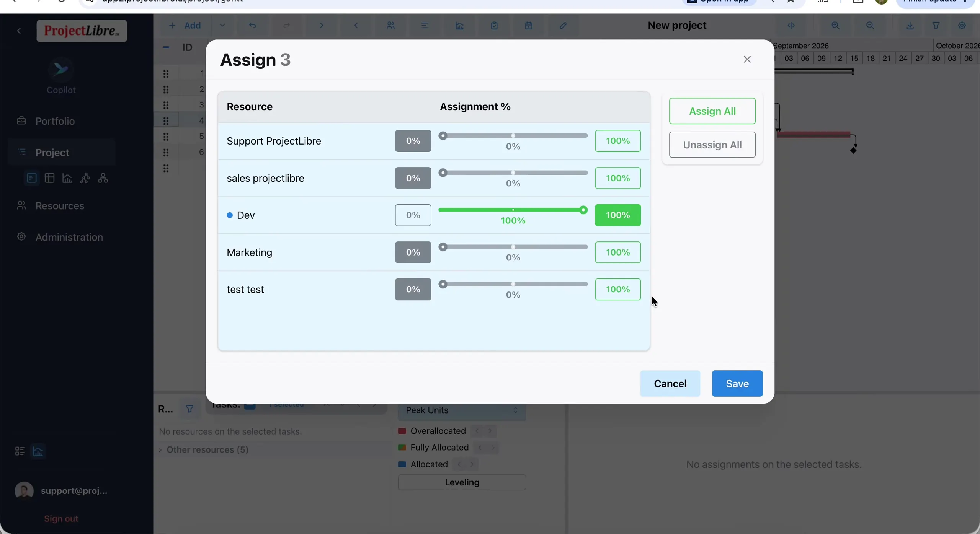
Task: Click the resource panel filter icon
Action: (x=189, y=409)
